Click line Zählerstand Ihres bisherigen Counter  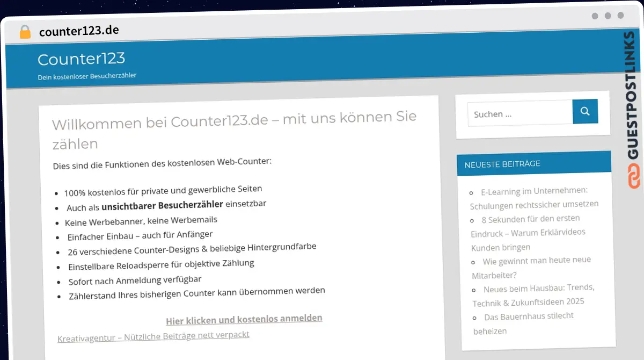197,293
